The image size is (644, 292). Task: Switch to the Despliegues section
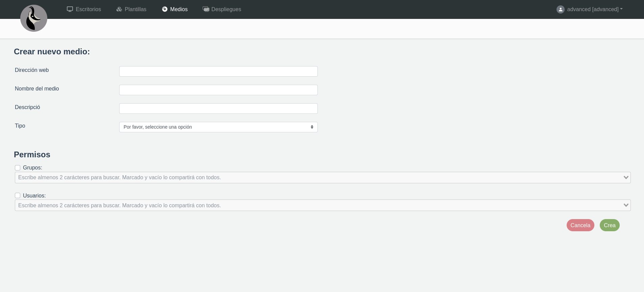tap(226, 9)
